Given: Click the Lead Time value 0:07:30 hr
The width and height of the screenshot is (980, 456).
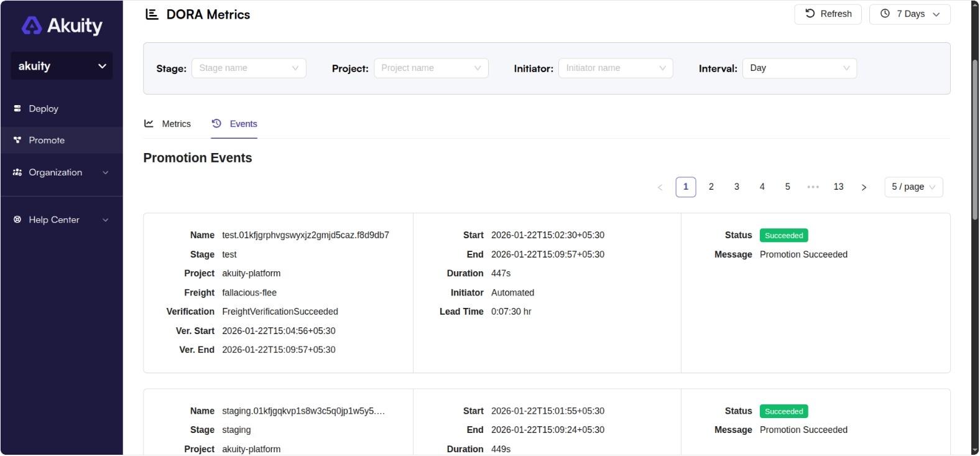Looking at the screenshot, I should (511, 312).
